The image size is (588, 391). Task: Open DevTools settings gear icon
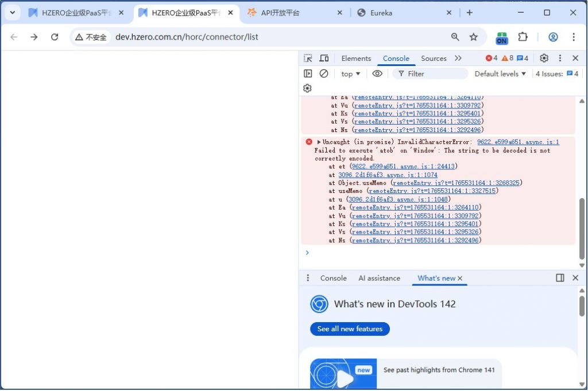coord(544,58)
